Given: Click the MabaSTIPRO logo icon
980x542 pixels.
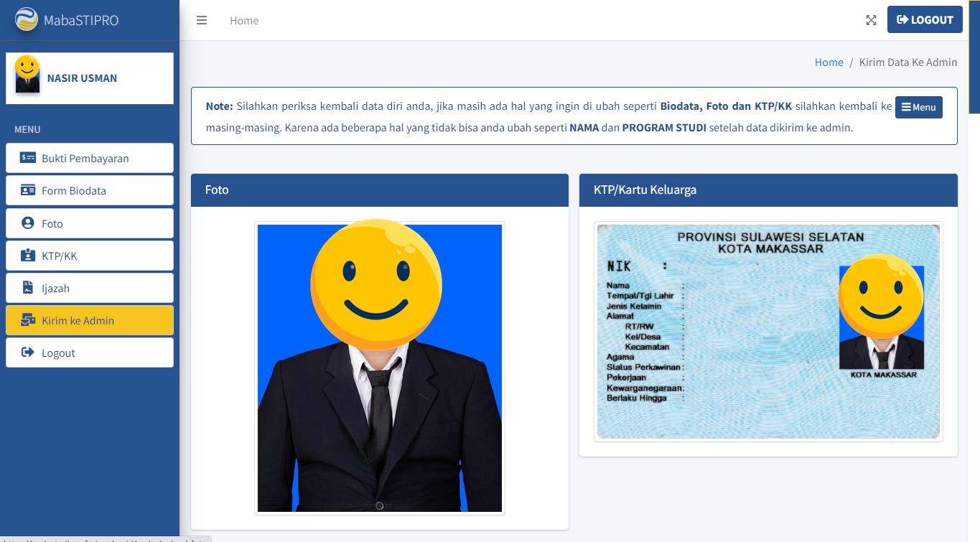Looking at the screenshot, I should coord(27,19).
